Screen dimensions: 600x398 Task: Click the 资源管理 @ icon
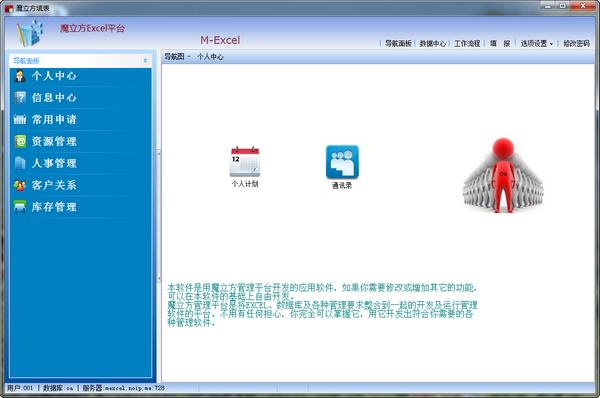(x=20, y=141)
